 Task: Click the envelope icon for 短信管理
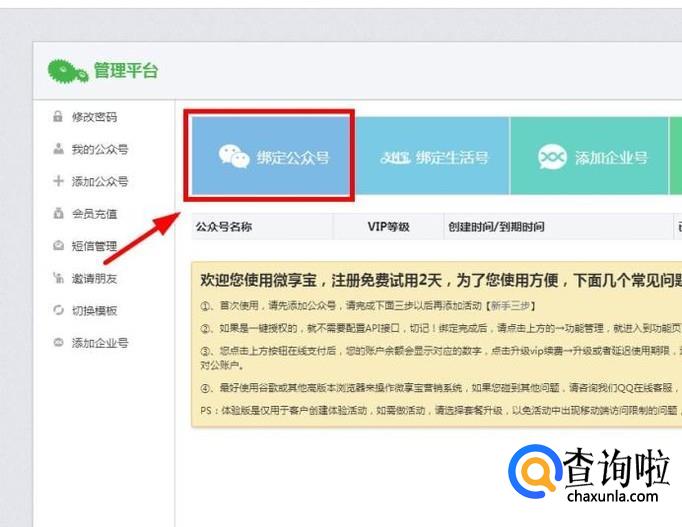pos(58,246)
